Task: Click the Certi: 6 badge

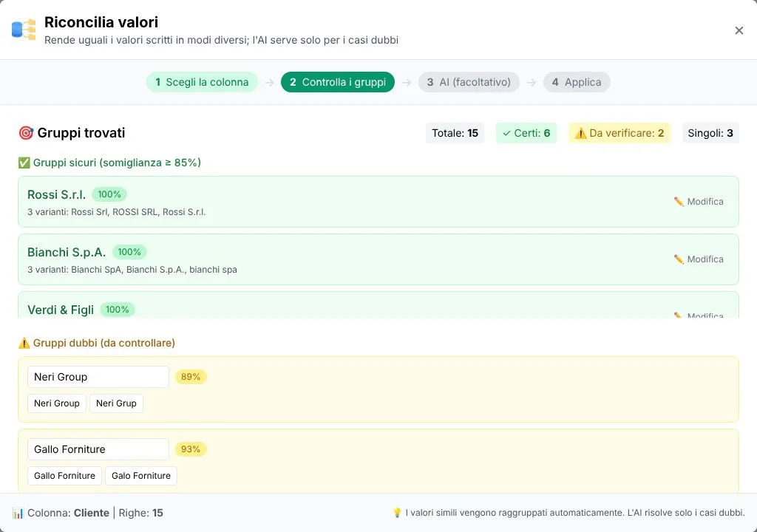Action: [526, 133]
